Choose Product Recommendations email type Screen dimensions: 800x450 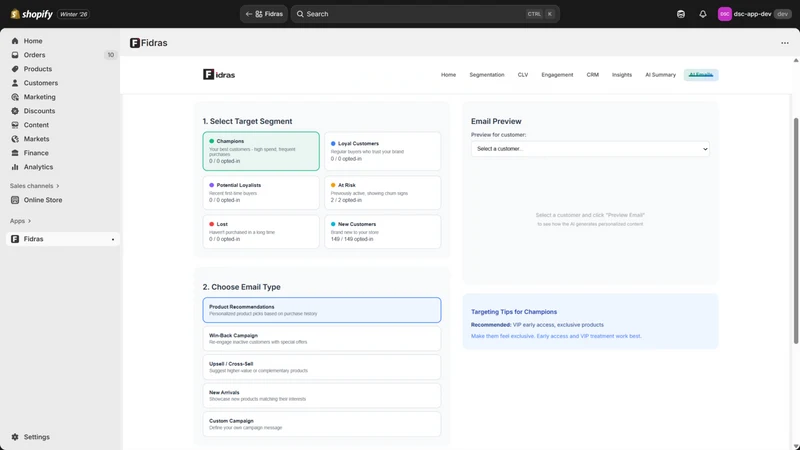321,310
